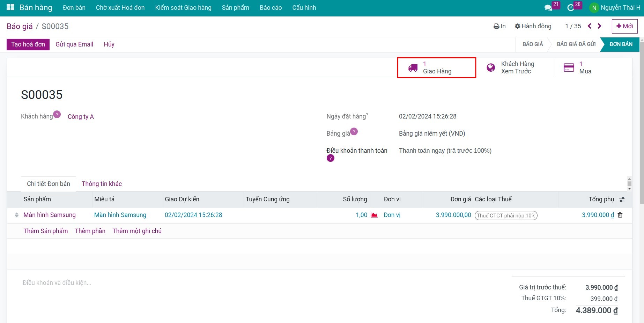Go to the next record arrow
Screen dimensions: 644x323
coord(599,26)
